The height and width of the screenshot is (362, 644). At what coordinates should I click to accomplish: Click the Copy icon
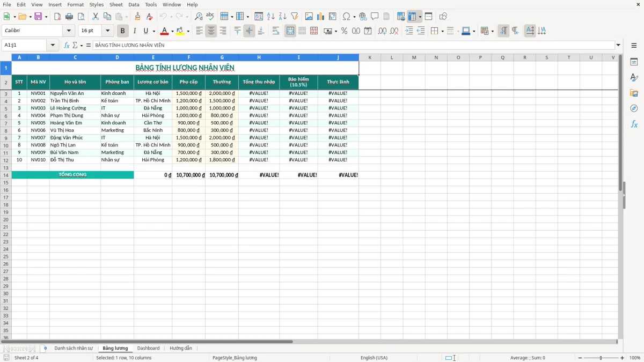point(107,17)
